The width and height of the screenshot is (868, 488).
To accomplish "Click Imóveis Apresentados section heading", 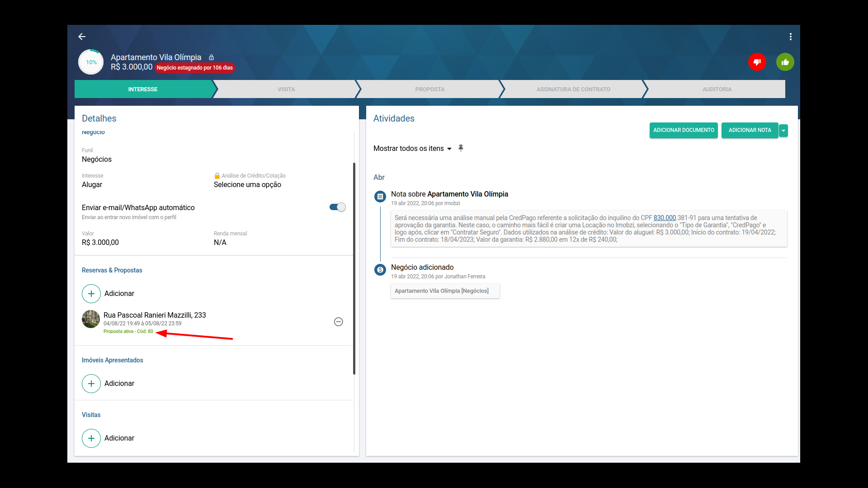I will click(113, 360).
